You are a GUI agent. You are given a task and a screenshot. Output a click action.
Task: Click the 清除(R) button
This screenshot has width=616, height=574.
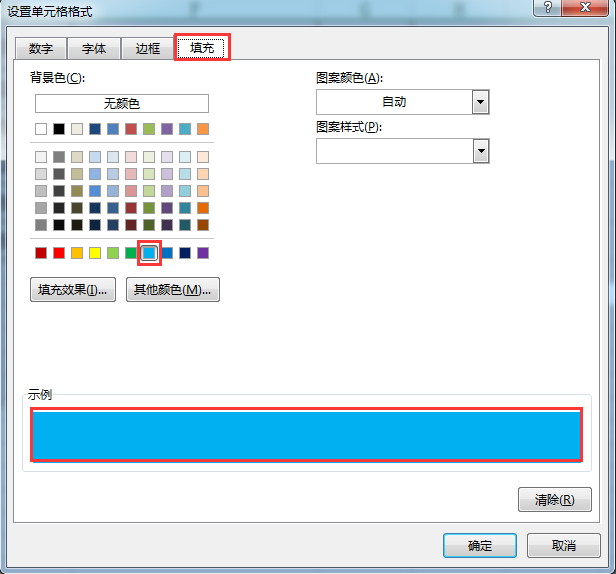tap(555, 499)
